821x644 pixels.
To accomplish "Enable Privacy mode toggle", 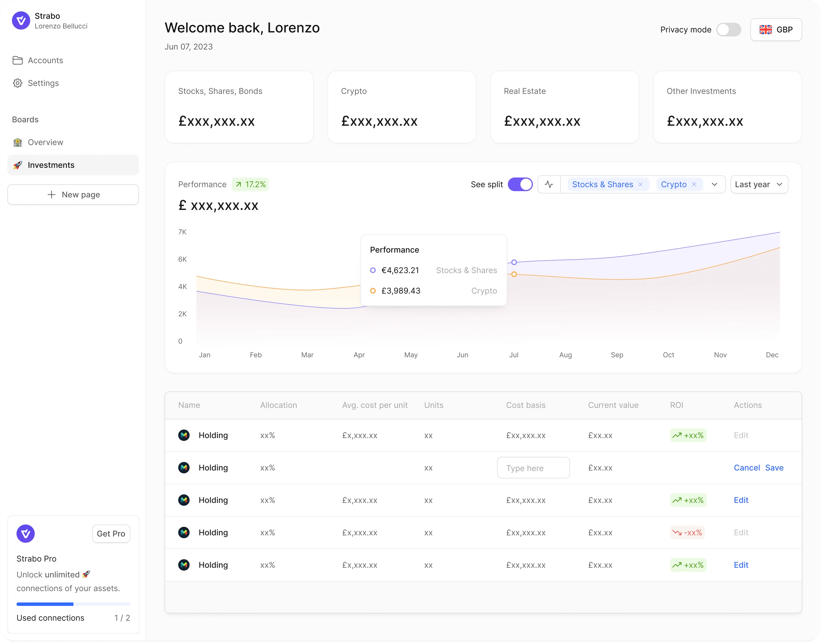I will pyautogui.click(x=728, y=30).
